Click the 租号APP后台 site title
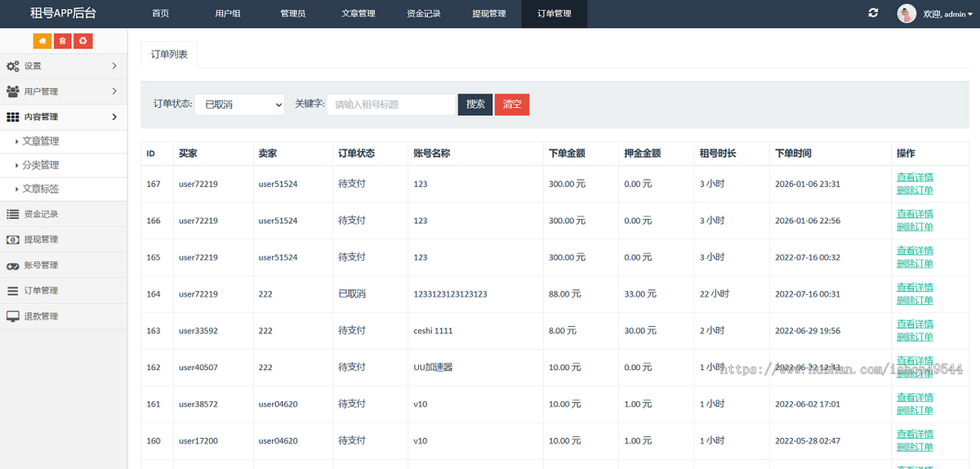980x469 pixels. pos(63,13)
